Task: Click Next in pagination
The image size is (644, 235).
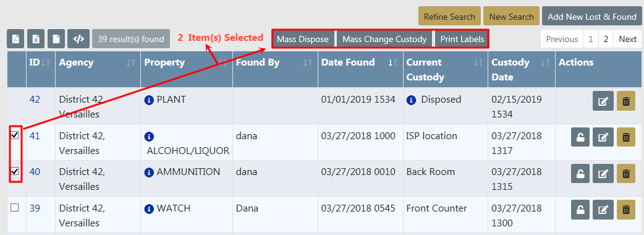Action: 627,39
